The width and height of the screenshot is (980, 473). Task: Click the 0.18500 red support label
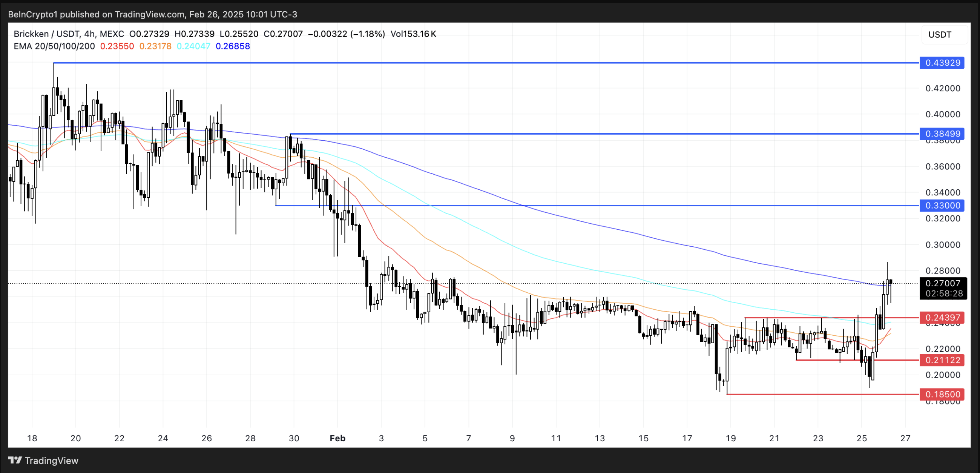click(x=942, y=394)
